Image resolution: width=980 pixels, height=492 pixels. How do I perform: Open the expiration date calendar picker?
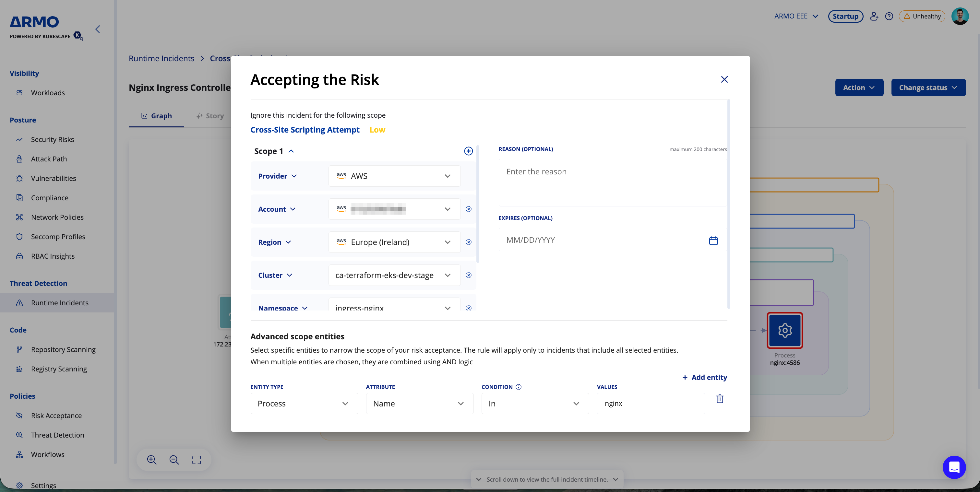(713, 240)
